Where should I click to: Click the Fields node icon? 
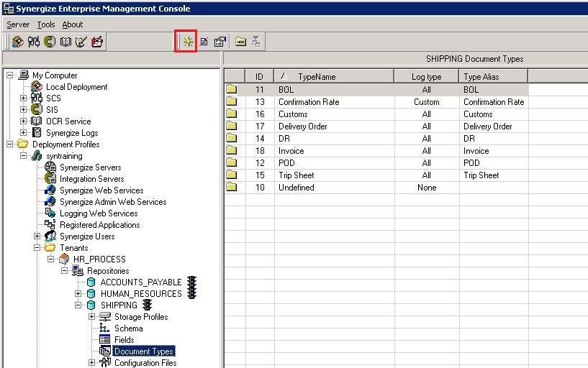click(x=104, y=339)
